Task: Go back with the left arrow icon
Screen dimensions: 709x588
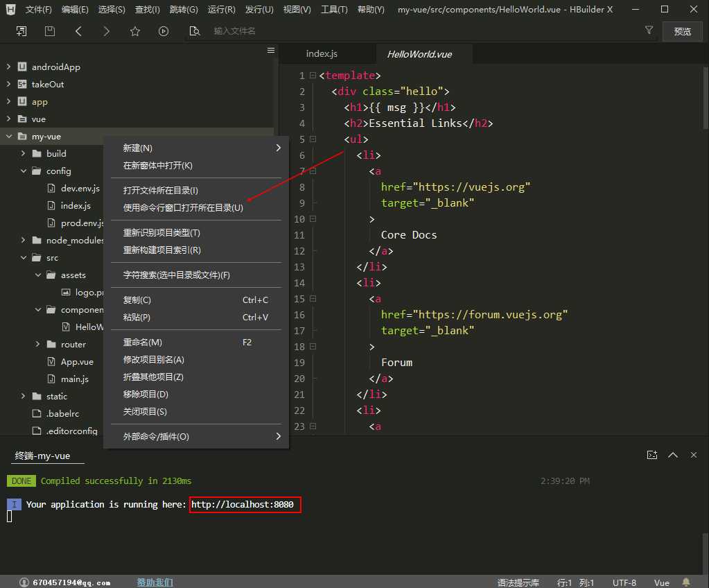Action: pos(78,31)
